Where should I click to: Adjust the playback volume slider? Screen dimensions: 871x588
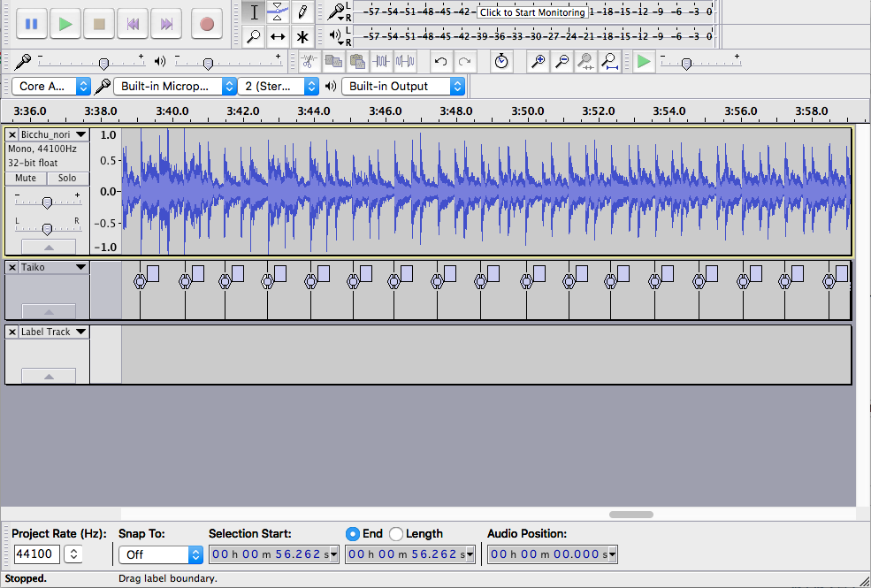pos(208,64)
